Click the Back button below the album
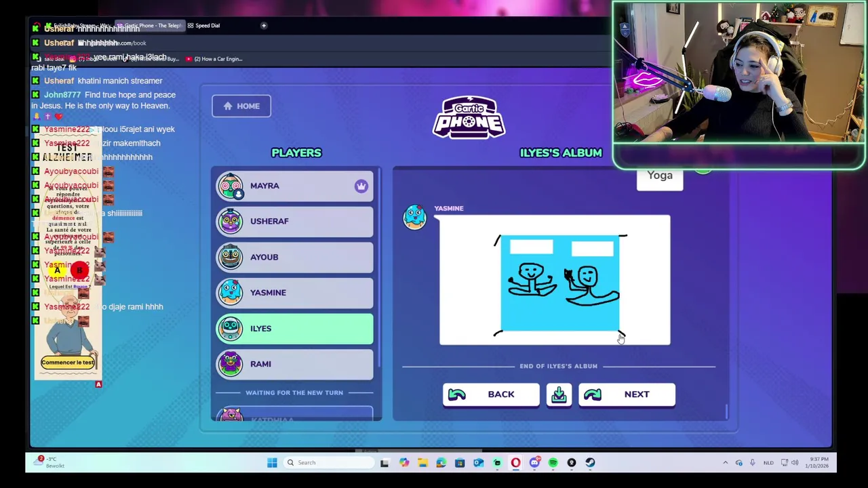Image resolution: width=868 pixels, height=488 pixels. click(x=491, y=394)
